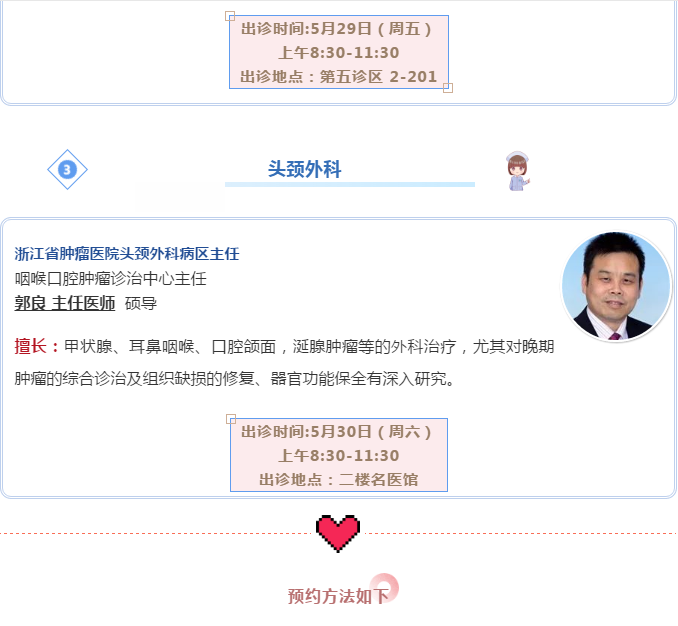Click 出诊时间:5月29日（周五） text

(x=337, y=29)
